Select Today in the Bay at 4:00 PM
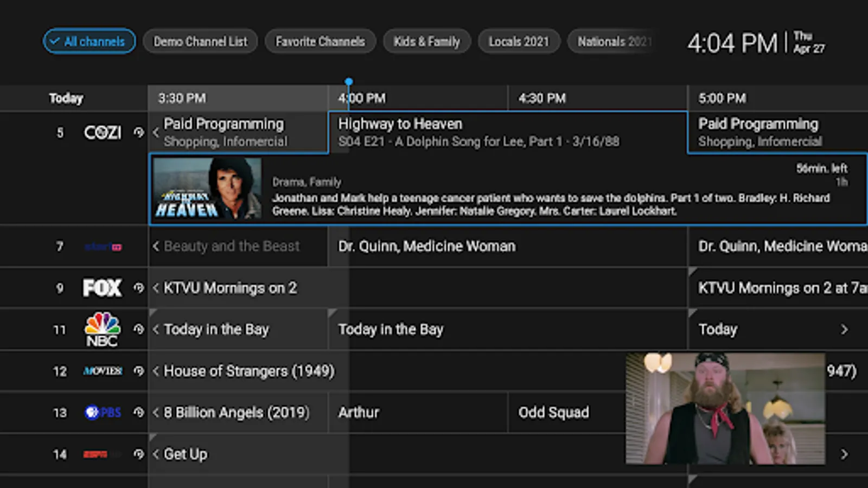 (x=508, y=329)
